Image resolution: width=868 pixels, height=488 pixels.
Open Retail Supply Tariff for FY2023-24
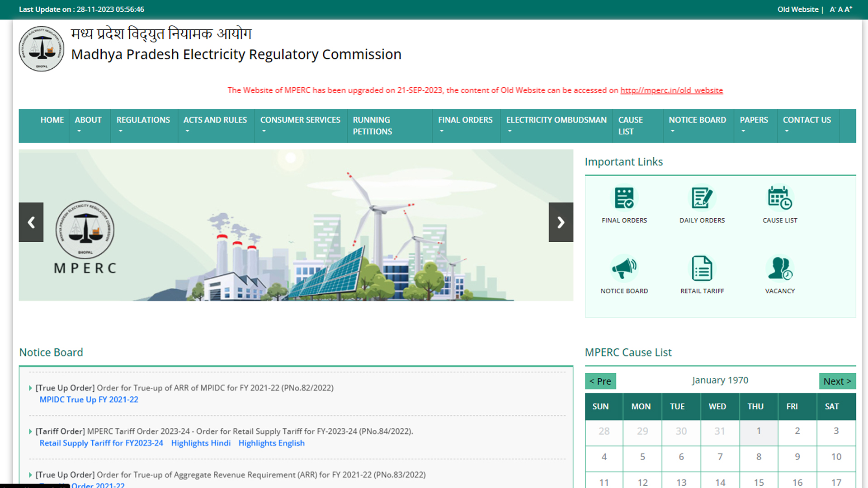point(101,443)
